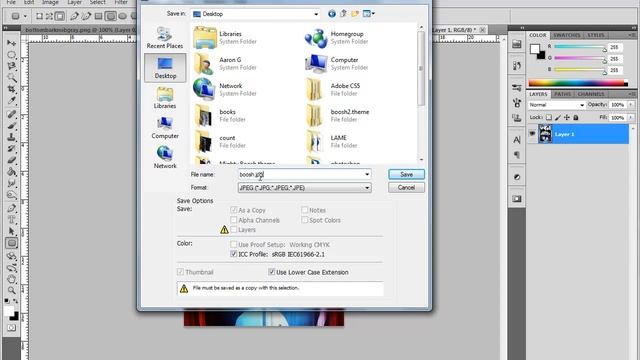Select the bottombarknobgray.png document tab

coord(80,30)
